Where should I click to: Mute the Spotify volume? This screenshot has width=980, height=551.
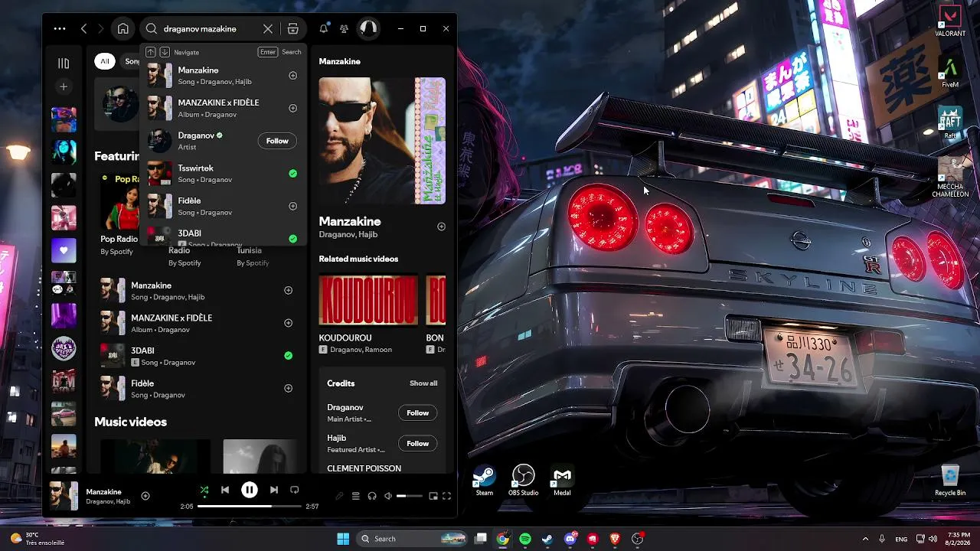[x=388, y=496]
